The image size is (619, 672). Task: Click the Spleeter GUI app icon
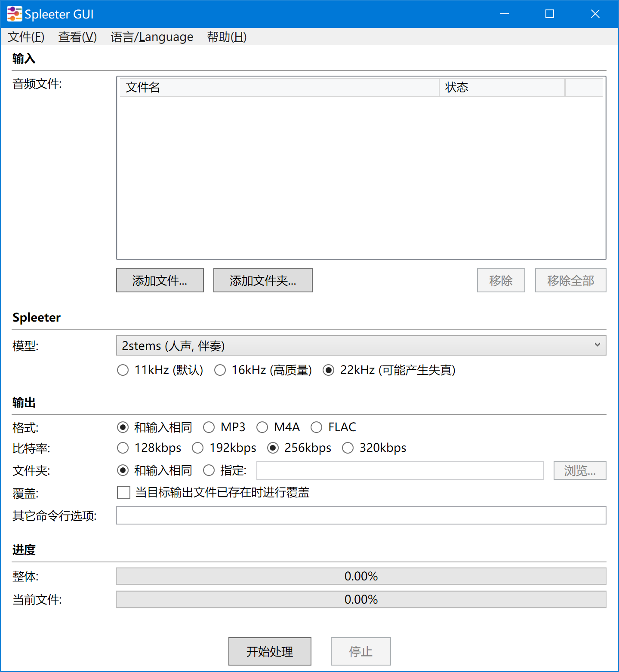point(14,14)
